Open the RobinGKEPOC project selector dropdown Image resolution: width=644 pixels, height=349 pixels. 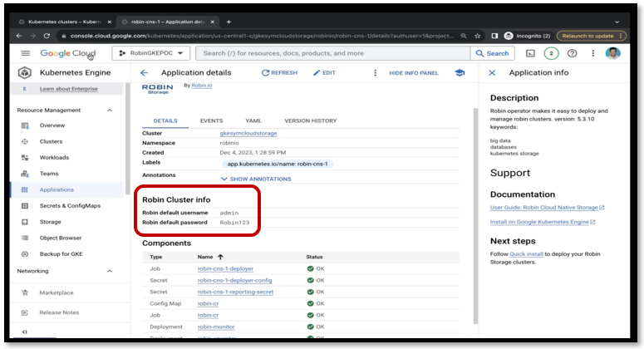[150, 53]
